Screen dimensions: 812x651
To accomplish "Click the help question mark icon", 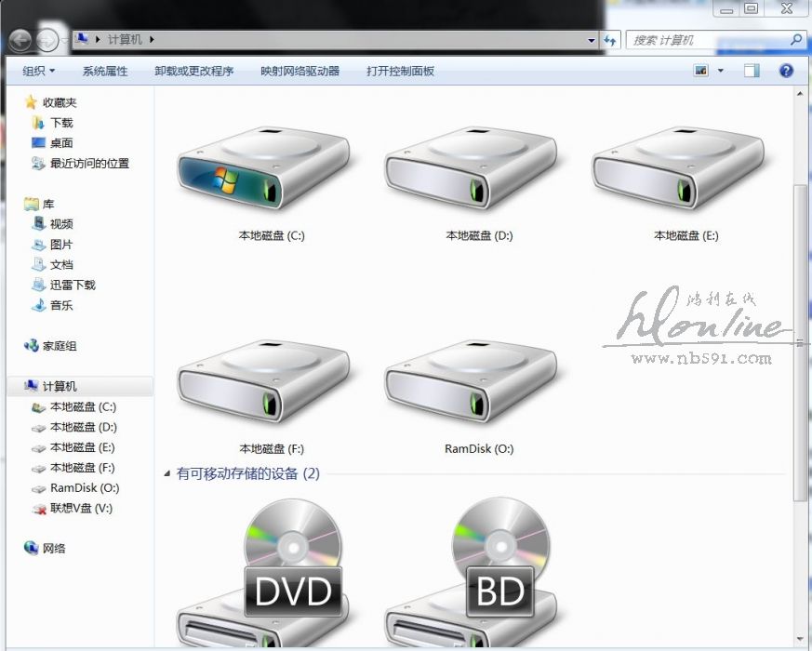I will 786,71.
